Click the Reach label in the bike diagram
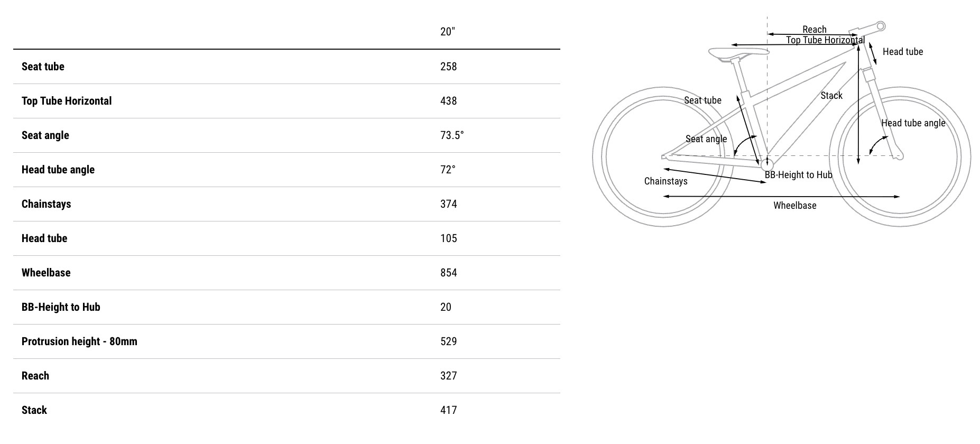This screenshot has width=980, height=444. (814, 30)
